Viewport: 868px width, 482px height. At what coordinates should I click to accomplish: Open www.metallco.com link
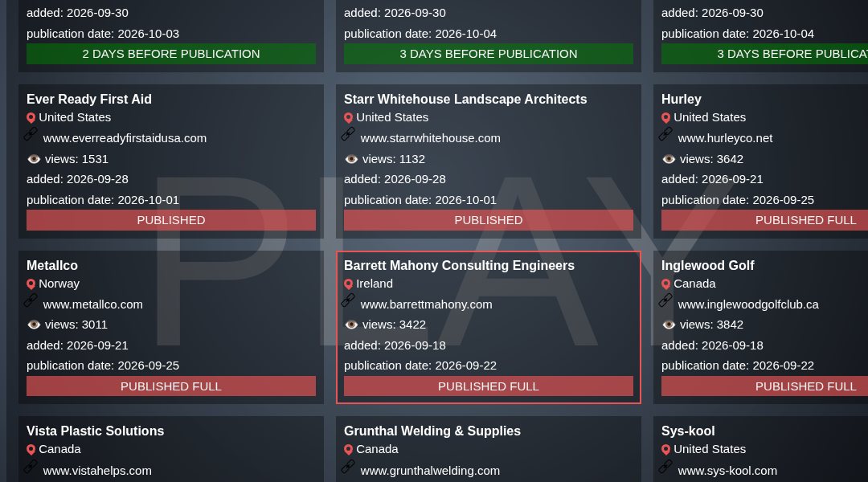[93, 304]
